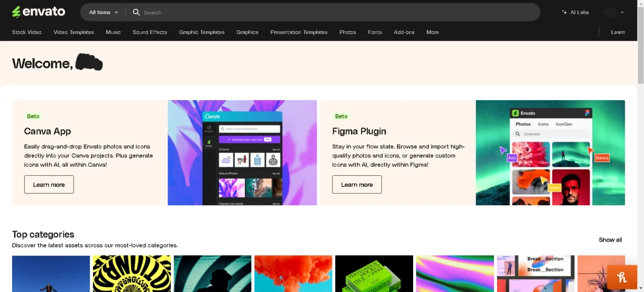Open the orange Honey extension badge
Image resolution: width=644 pixels, height=292 pixels.
point(622,277)
